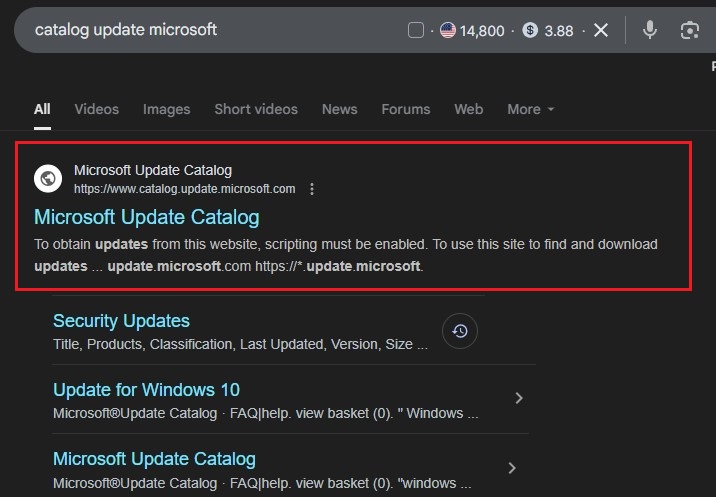The height and width of the screenshot is (497, 716).
Task: Switch to the Images tab
Action: pyautogui.click(x=166, y=109)
